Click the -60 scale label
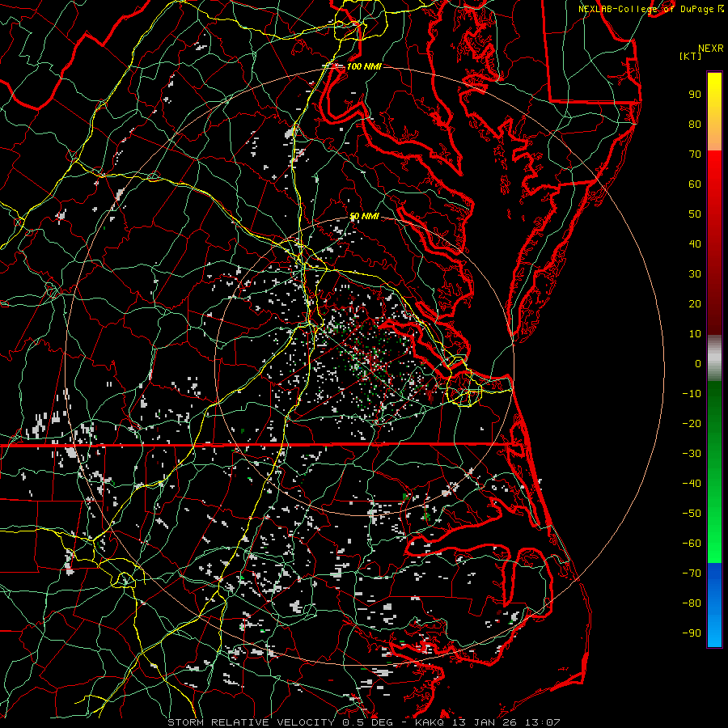The height and width of the screenshot is (728, 728). (692, 544)
